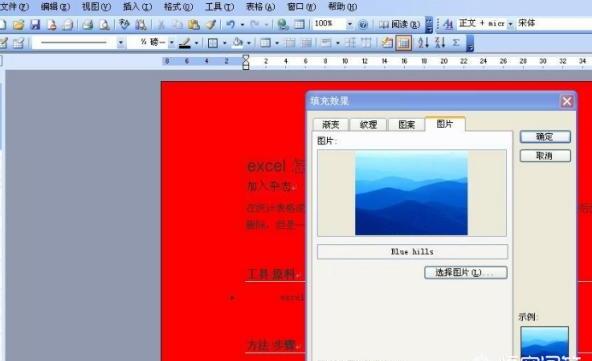Click the 选择图片 button

tap(466, 273)
